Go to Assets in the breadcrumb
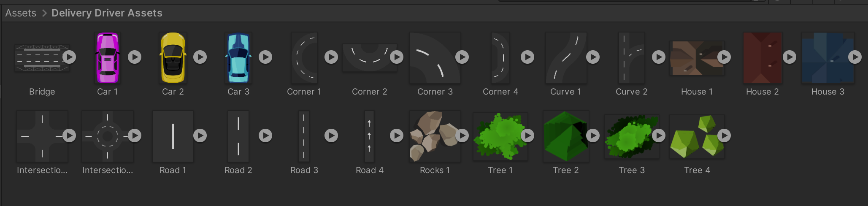Image resolution: width=868 pixels, height=206 pixels. pyautogui.click(x=21, y=13)
